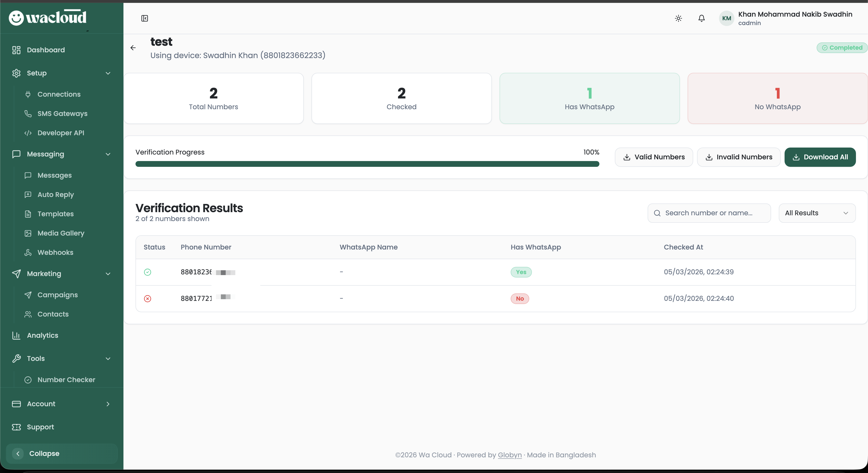Click the red X status icon

pyautogui.click(x=148, y=299)
